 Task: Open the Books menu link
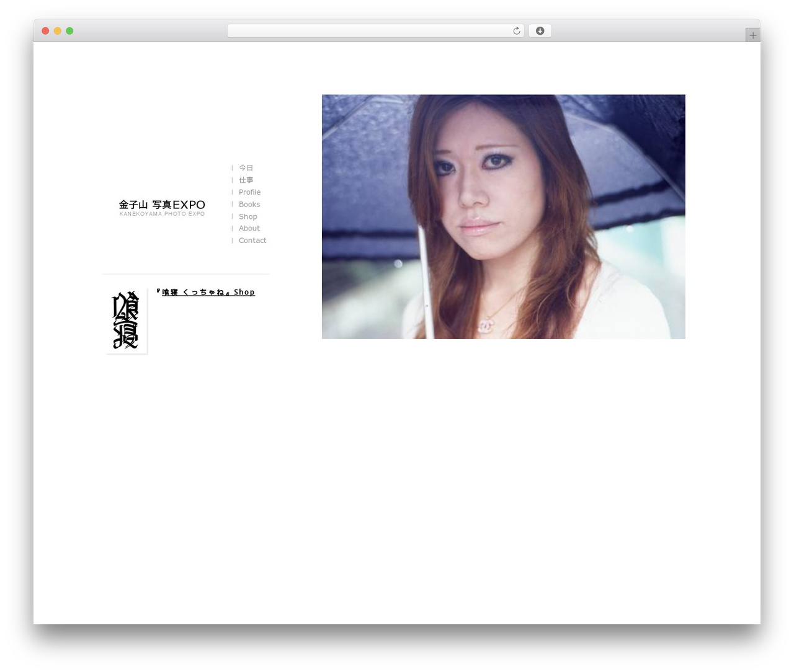click(249, 205)
